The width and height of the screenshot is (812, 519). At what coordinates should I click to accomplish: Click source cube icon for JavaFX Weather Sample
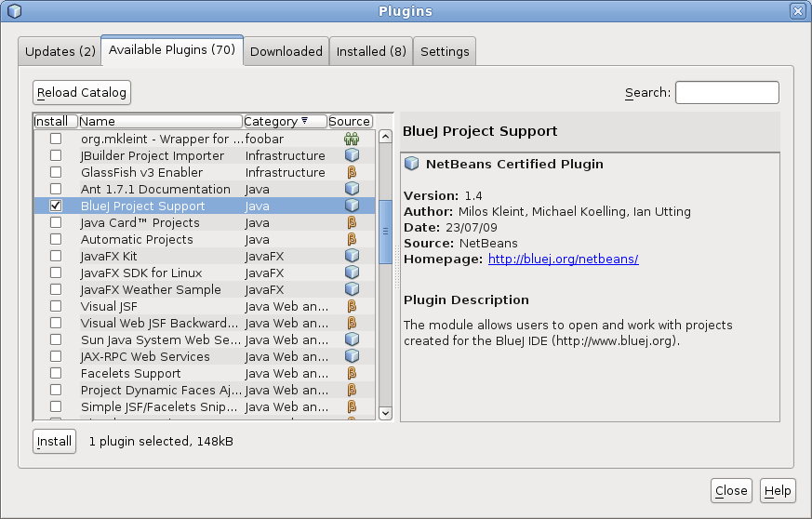pos(353,289)
